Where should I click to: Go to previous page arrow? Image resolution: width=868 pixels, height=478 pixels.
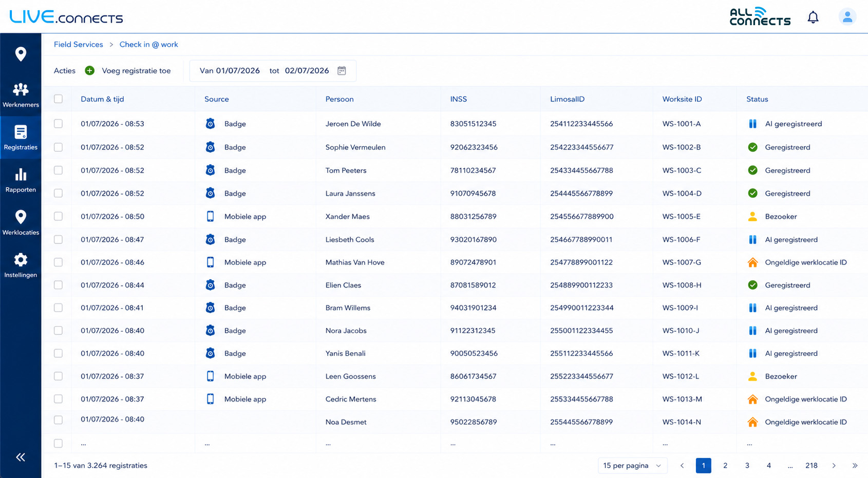pyautogui.click(x=682, y=466)
